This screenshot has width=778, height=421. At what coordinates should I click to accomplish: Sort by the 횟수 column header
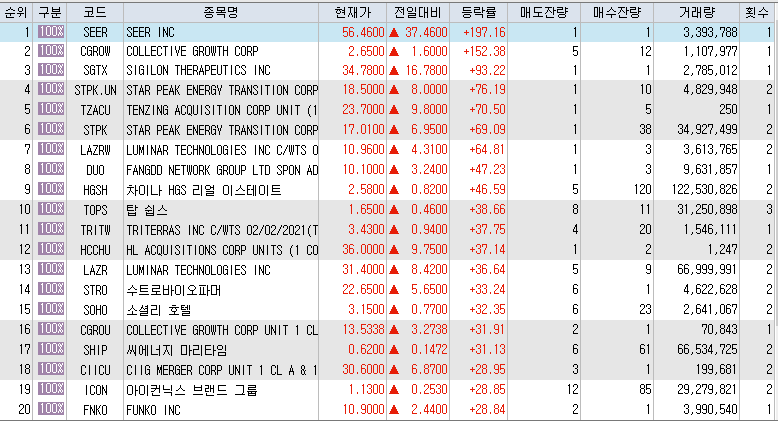click(x=757, y=12)
